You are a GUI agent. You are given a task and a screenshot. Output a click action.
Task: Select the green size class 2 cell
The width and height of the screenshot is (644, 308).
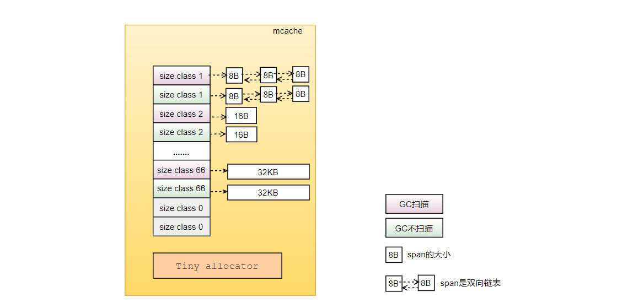click(181, 132)
